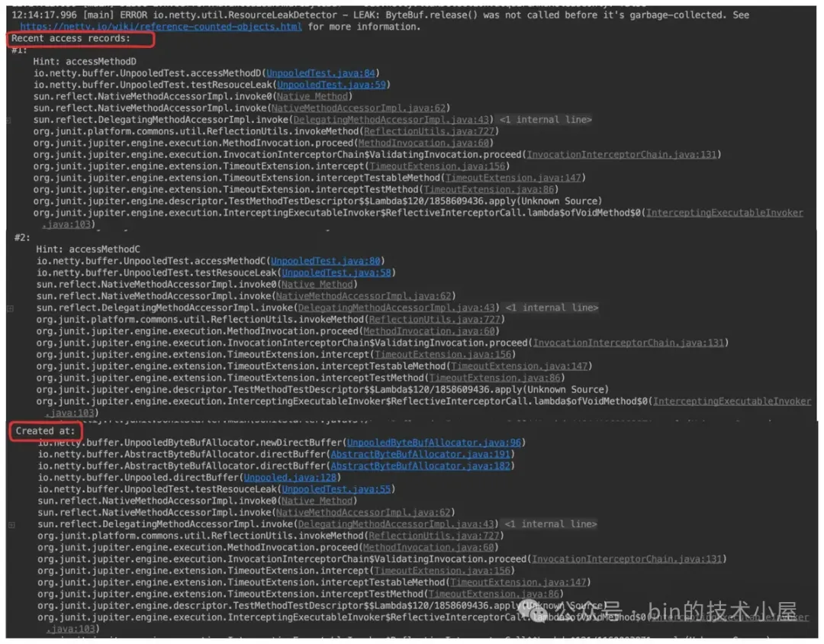Open Unpooled.java:128 source link
824x644 pixels.
(x=290, y=478)
